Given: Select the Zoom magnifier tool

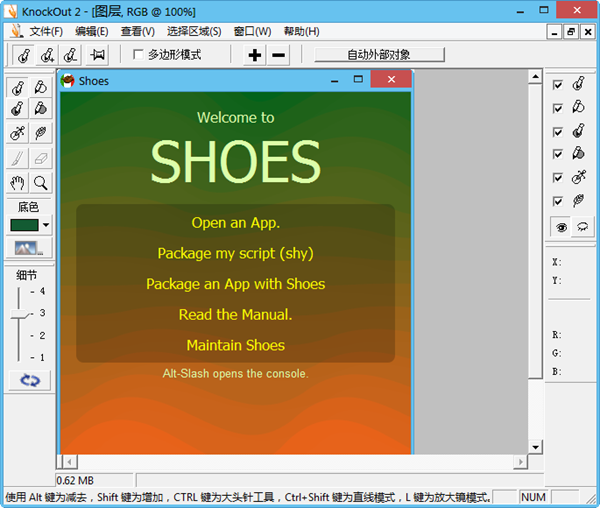Looking at the screenshot, I should click(x=41, y=183).
